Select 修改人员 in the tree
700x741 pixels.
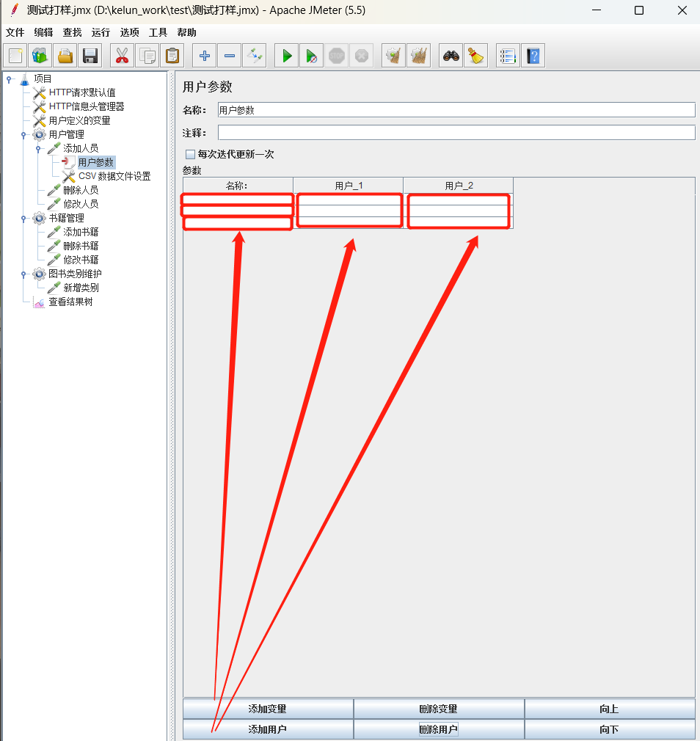81,204
